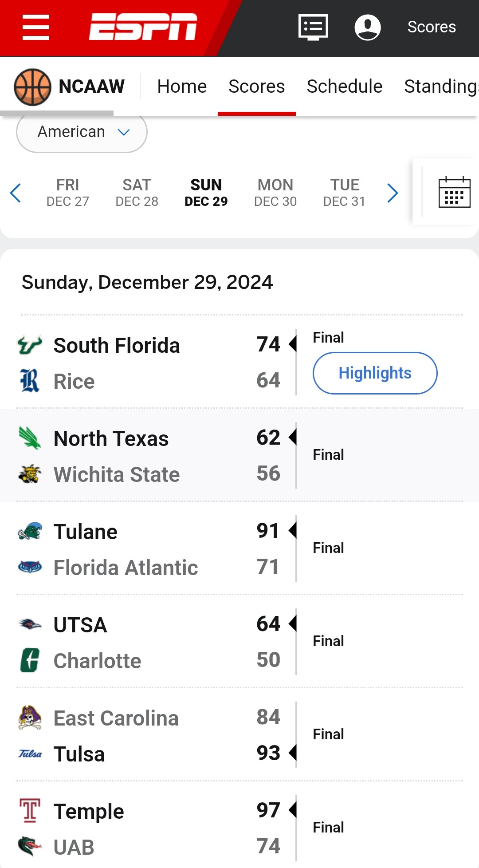Select Sat Dec 28 date
Viewport: 479px width, 868px height.
pyautogui.click(x=137, y=193)
